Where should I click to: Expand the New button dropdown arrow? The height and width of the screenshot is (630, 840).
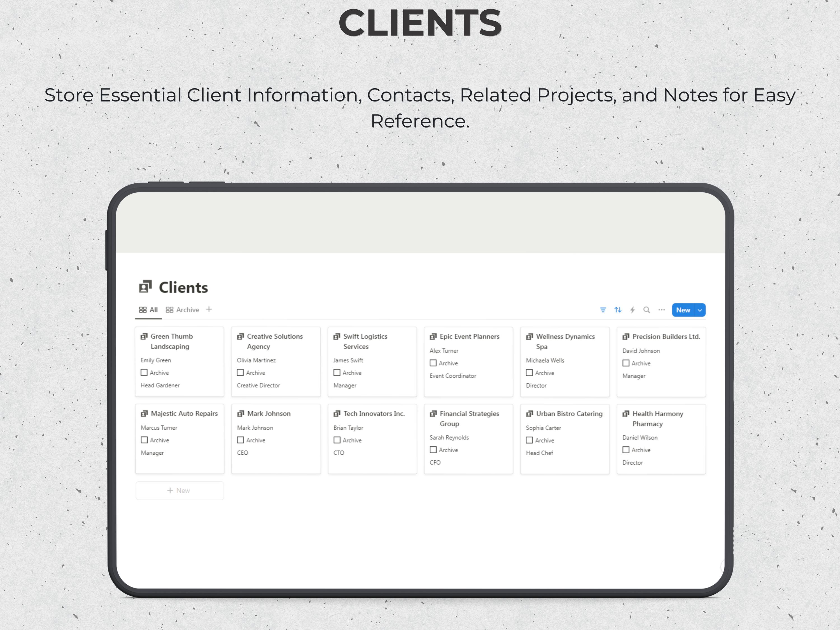[700, 310]
